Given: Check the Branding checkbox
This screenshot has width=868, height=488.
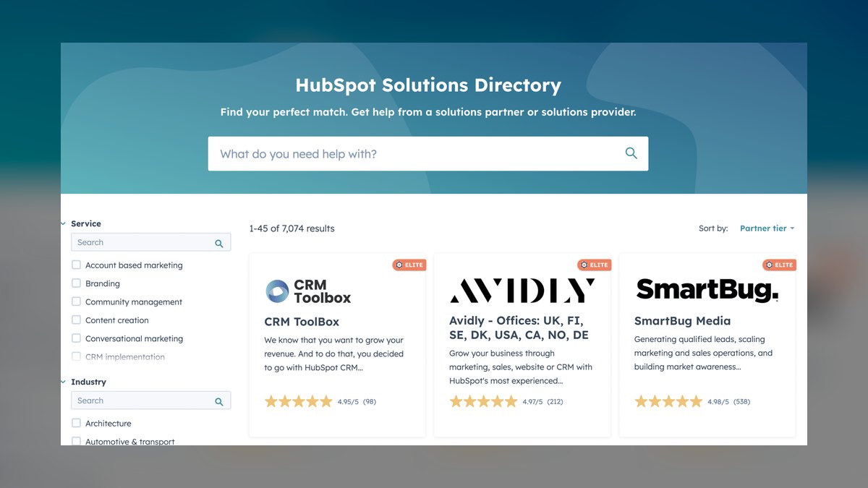Looking at the screenshot, I should point(76,283).
